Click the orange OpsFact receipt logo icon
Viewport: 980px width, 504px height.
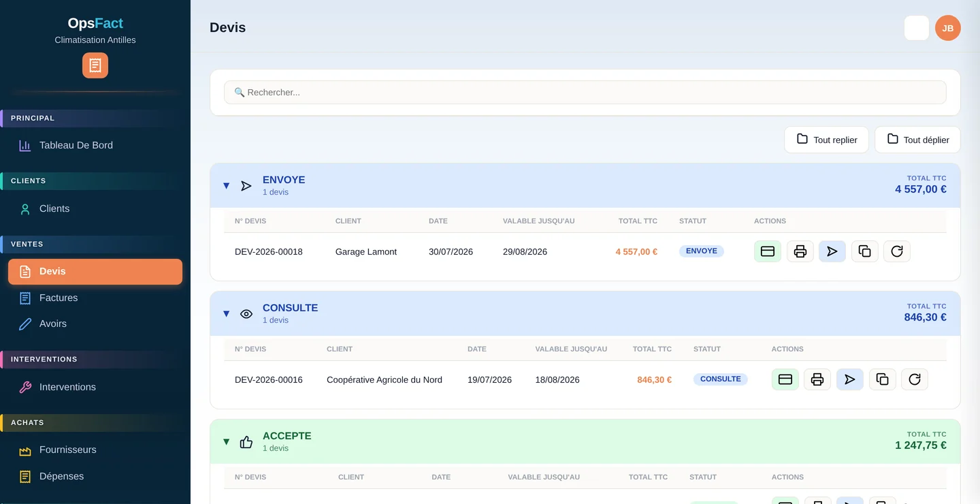click(x=95, y=65)
